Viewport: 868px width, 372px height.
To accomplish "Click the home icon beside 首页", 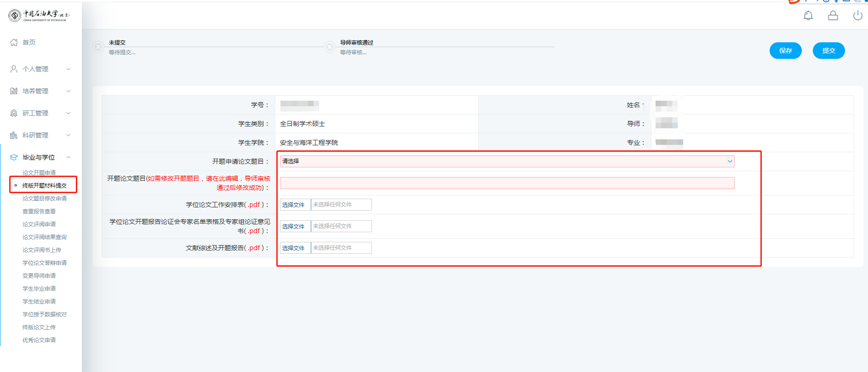I will coord(14,42).
